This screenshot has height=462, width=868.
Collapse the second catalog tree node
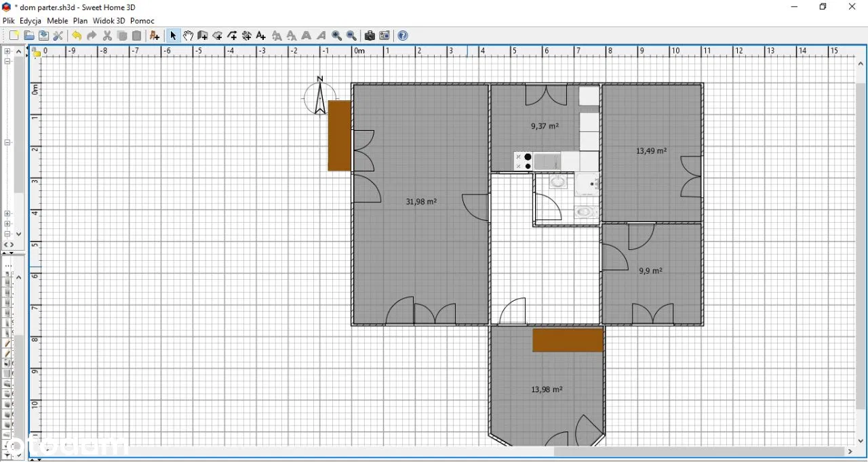pos(7,62)
